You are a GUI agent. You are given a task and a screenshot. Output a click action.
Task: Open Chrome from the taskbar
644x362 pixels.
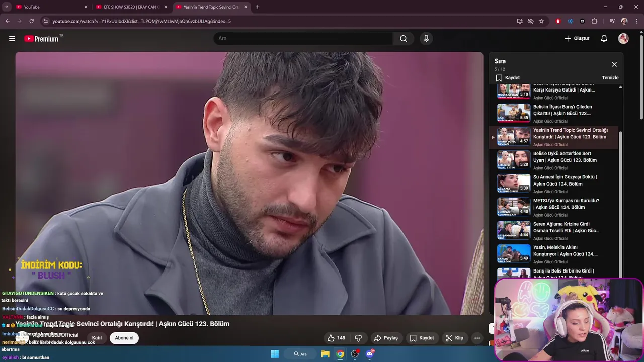(340, 354)
